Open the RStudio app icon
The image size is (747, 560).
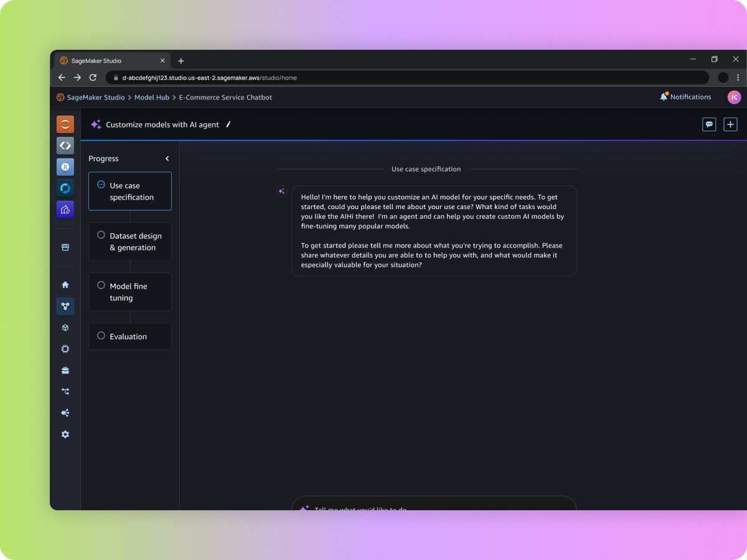click(x=65, y=167)
